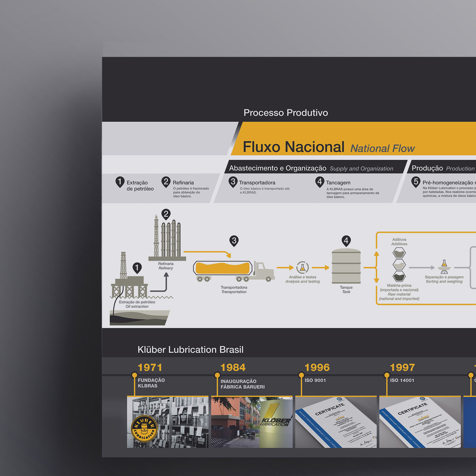Click the 'A KLBRAS possui uma área de tancagem' text

(353, 193)
